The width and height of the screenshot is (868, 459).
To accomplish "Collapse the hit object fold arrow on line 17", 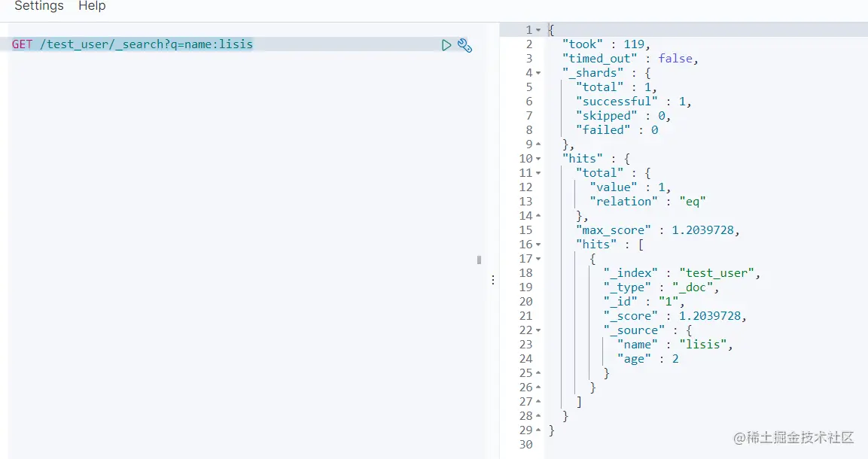I will tap(538, 259).
